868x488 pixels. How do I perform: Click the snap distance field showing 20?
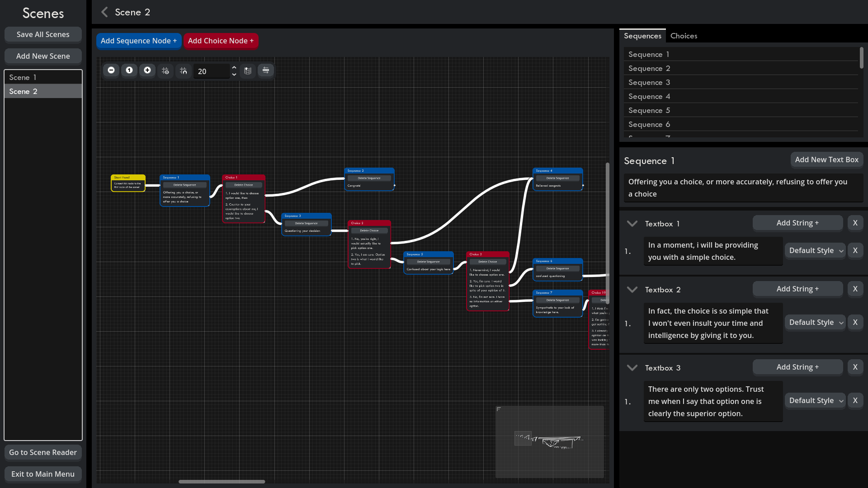tap(212, 71)
